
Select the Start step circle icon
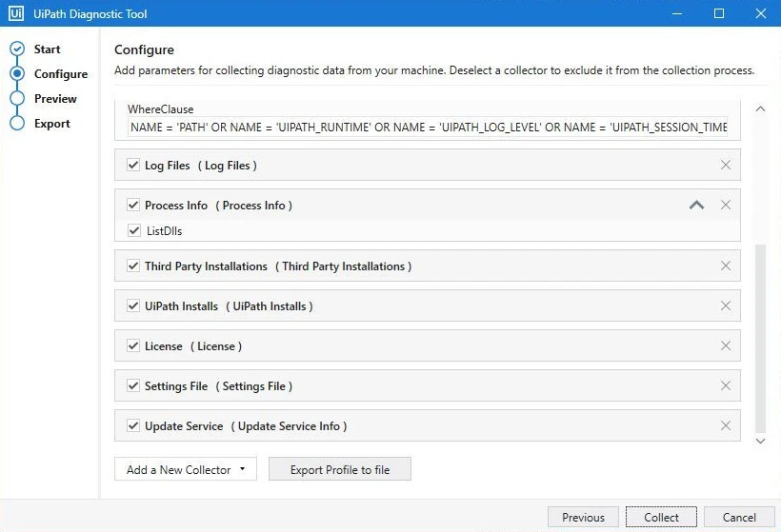click(17, 49)
